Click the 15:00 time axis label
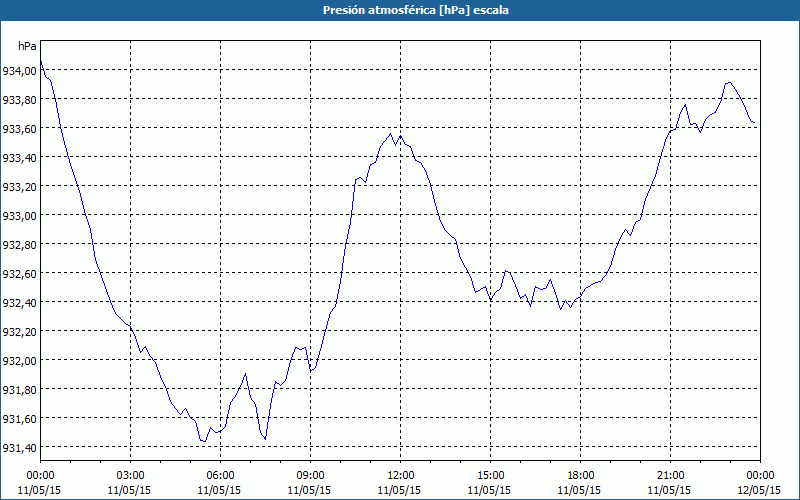Image resolution: width=800 pixels, height=500 pixels. click(490, 476)
